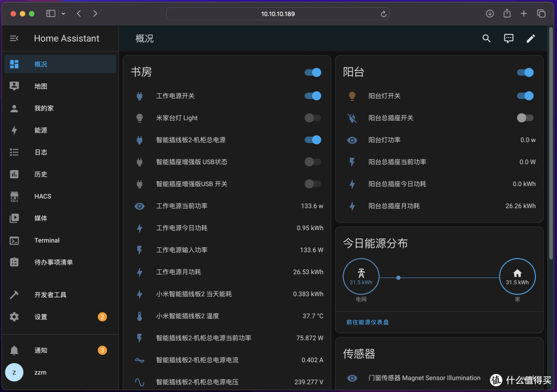The image size is (557, 392).
Task: Click the 待办事项清单 clipboard icon
Action: pyautogui.click(x=14, y=262)
